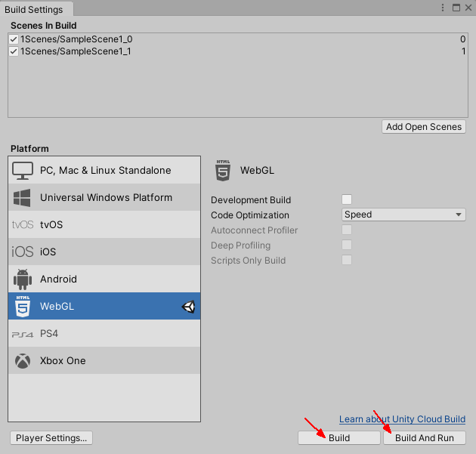Select the Universal Windows Platform entry
Screen dimensions: 476x454
(x=104, y=197)
